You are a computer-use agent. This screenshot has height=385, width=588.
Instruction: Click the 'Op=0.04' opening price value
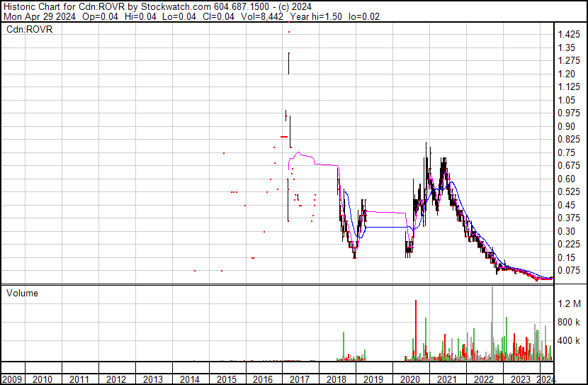point(100,16)
